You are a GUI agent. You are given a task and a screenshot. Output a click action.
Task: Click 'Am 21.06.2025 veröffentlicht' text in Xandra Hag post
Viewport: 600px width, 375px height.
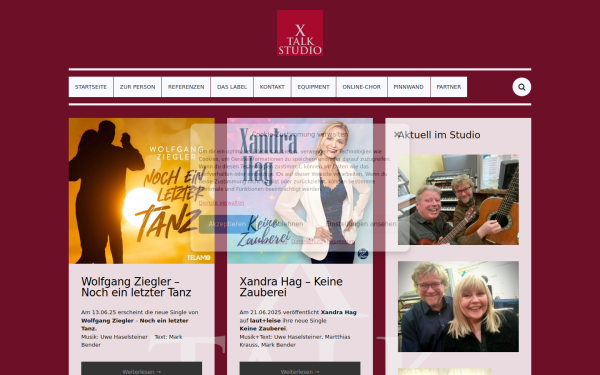279,312
